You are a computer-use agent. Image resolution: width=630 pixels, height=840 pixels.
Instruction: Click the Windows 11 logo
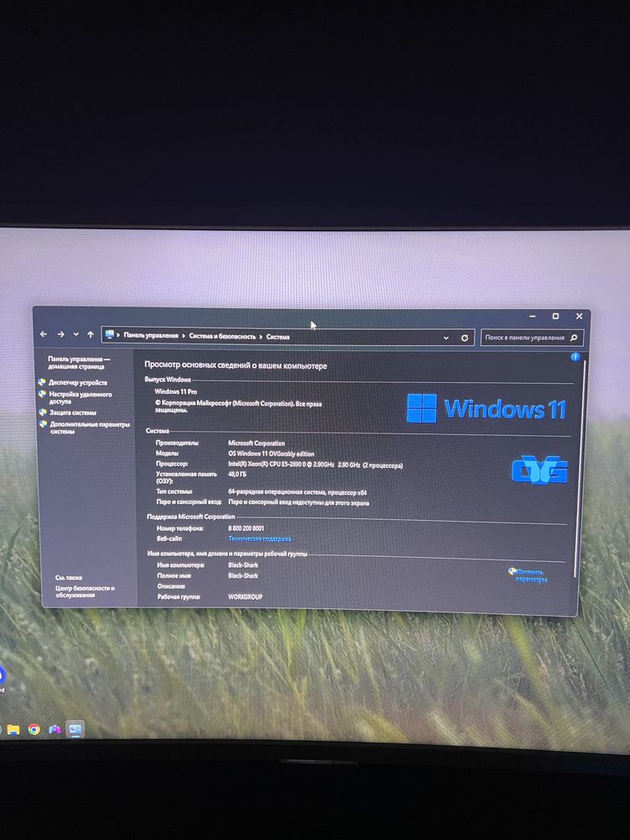point(486,409)
